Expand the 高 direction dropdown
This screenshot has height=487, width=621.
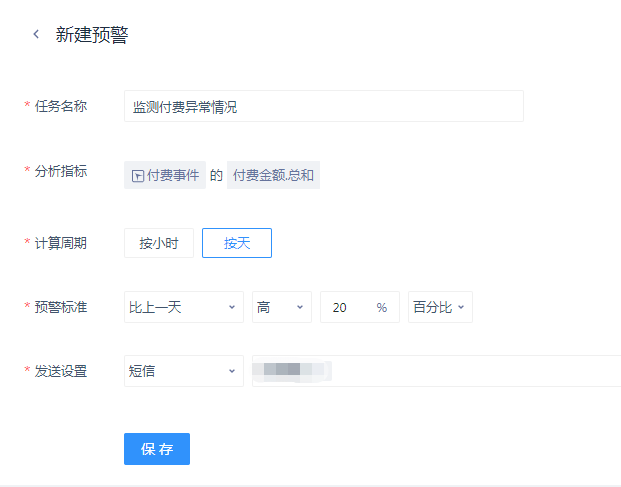[282, 308]
